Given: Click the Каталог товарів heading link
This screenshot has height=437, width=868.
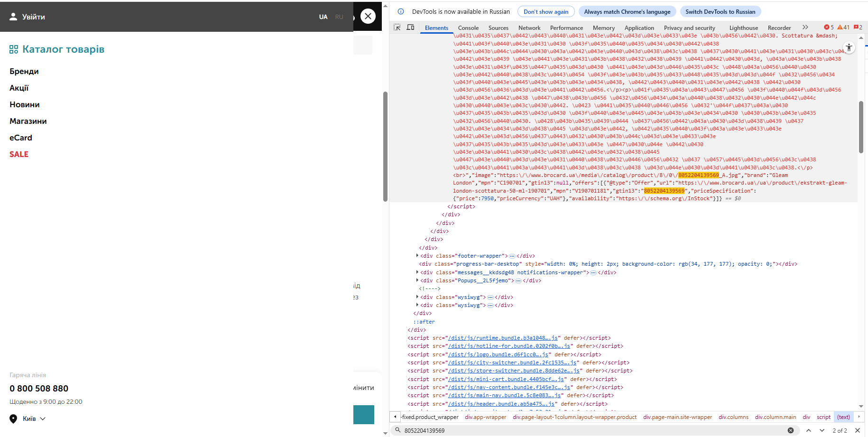Looking at the screenshot, I should pos(63,49).
